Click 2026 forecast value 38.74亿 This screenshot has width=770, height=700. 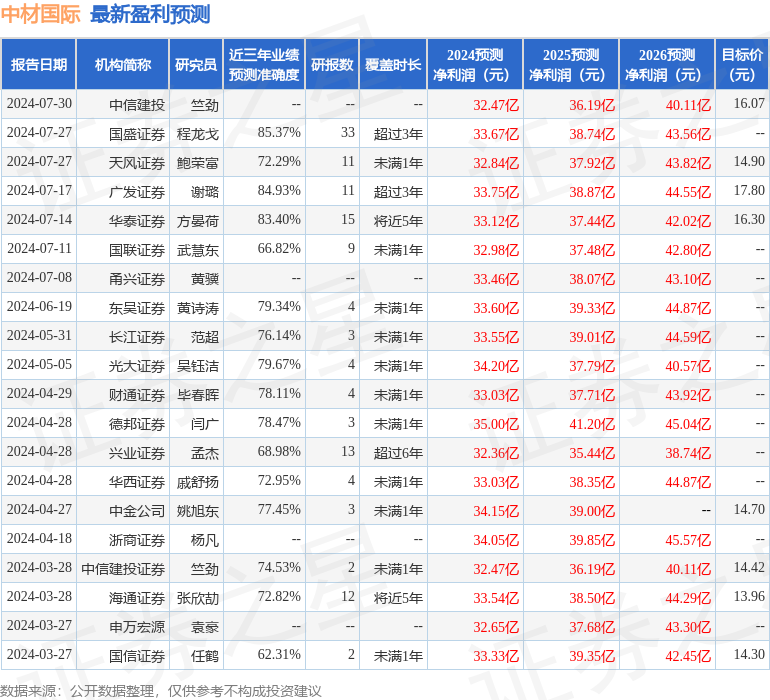coord(688,453)
